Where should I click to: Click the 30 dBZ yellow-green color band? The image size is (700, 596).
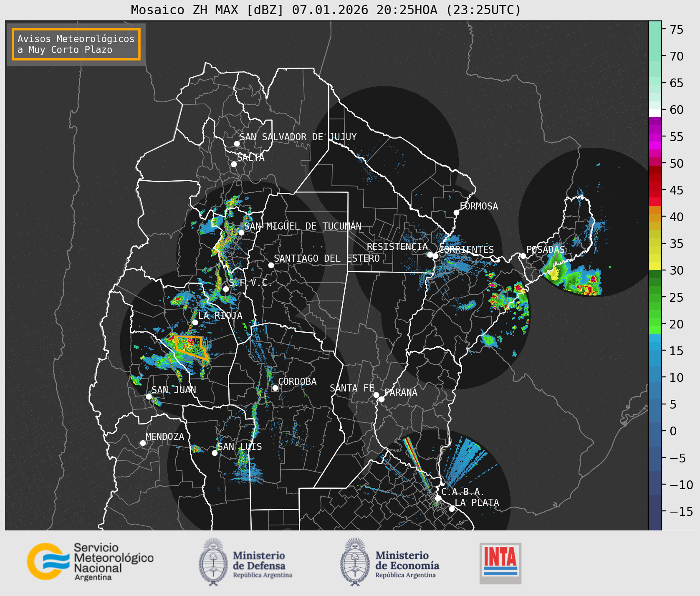tap(655, 266)
